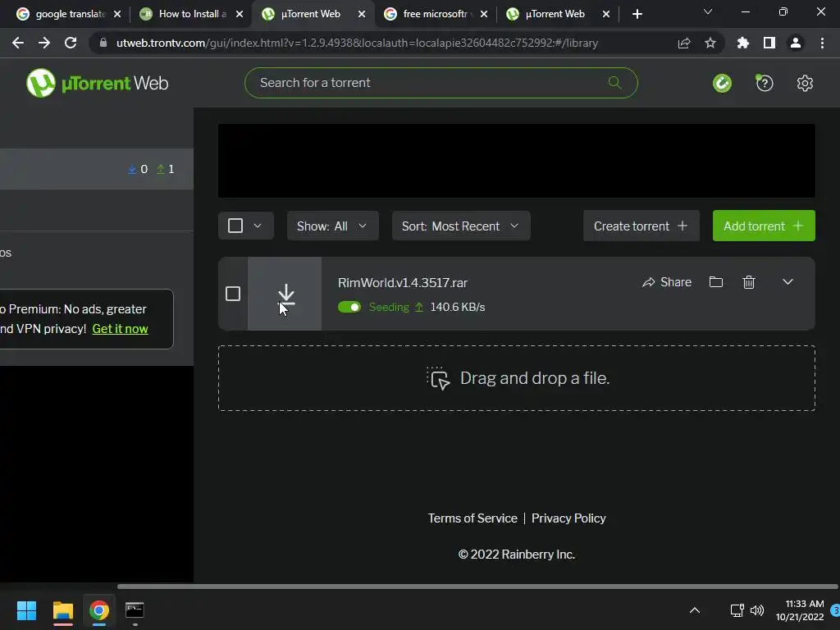Delete the RimWorld torrent with trash icon
The height and width of the screenshot is (630, 840).
(749, 282)
